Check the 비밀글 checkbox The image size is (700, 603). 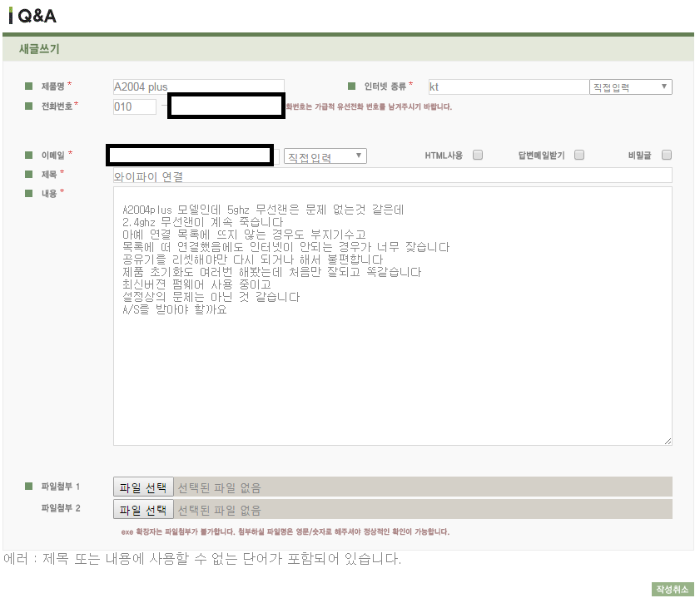[x=667, y=155]
